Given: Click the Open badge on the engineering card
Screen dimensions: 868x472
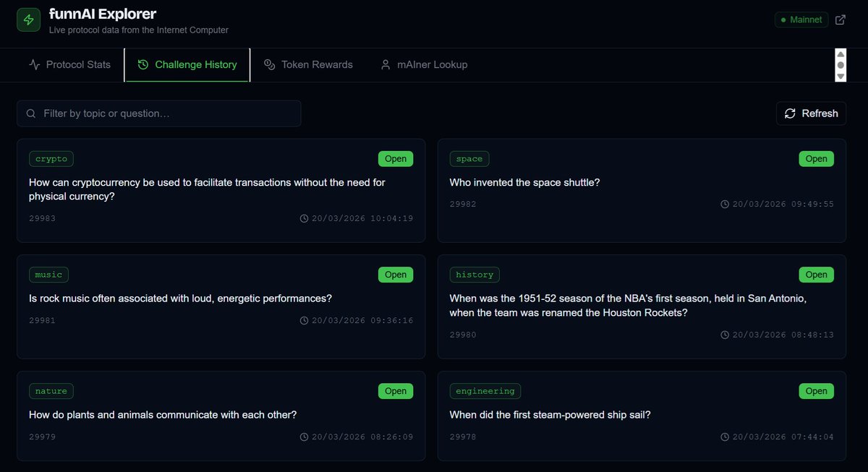Looking at the screenshot, I should [x=817, y=391].
